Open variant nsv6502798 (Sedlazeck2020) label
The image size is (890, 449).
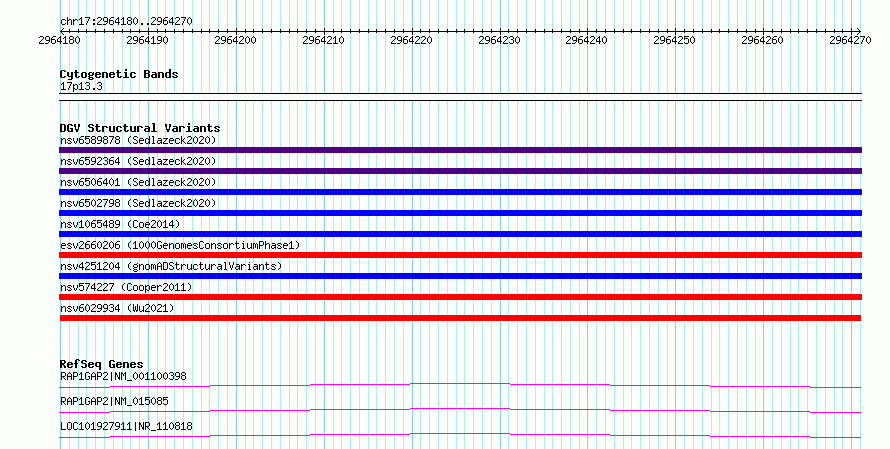[x=138, y=203]
